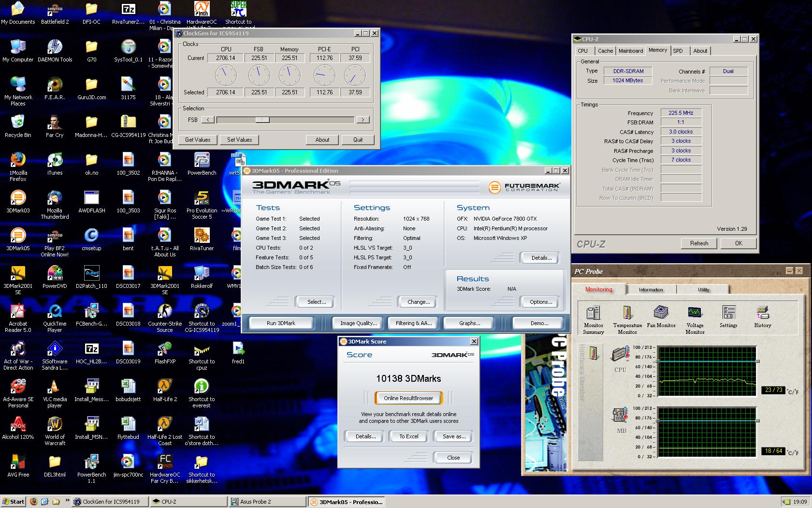Image resolution: width=812 pixels, height=508 pixels.
Task: Click FSB slider right arrow in ClockGen
Action: click(x=363, y=120)
